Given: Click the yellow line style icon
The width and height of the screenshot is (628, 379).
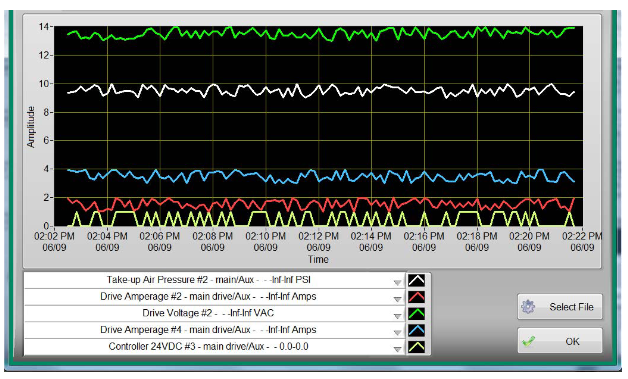Looking at the screenshot, I should click(416, 347).
